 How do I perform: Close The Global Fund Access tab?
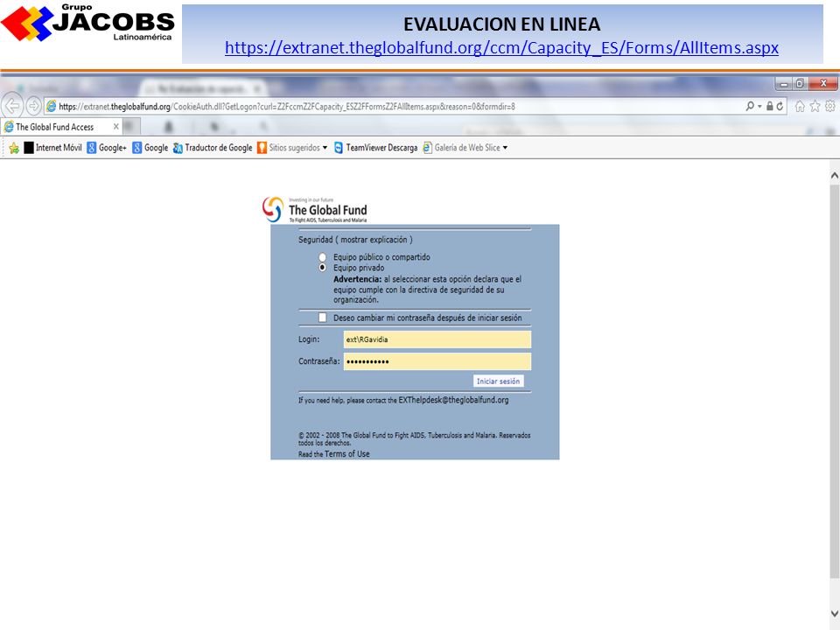pos(115,127)
